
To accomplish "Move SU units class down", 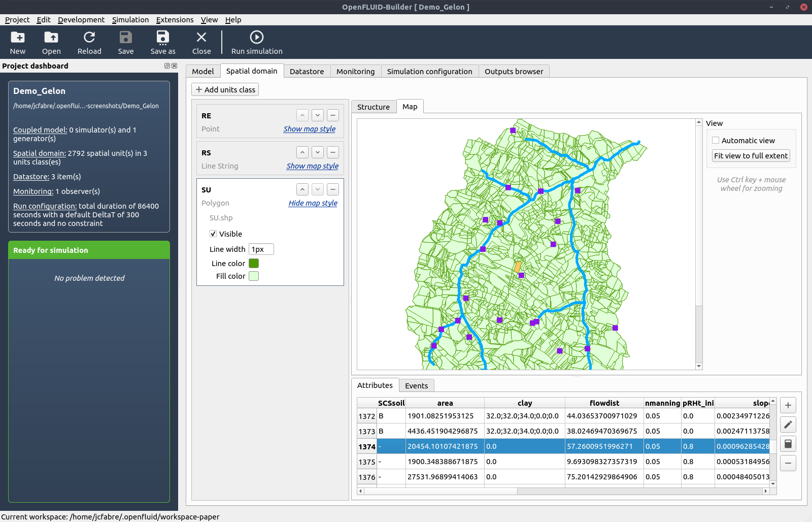I will [x=318, y=189].
